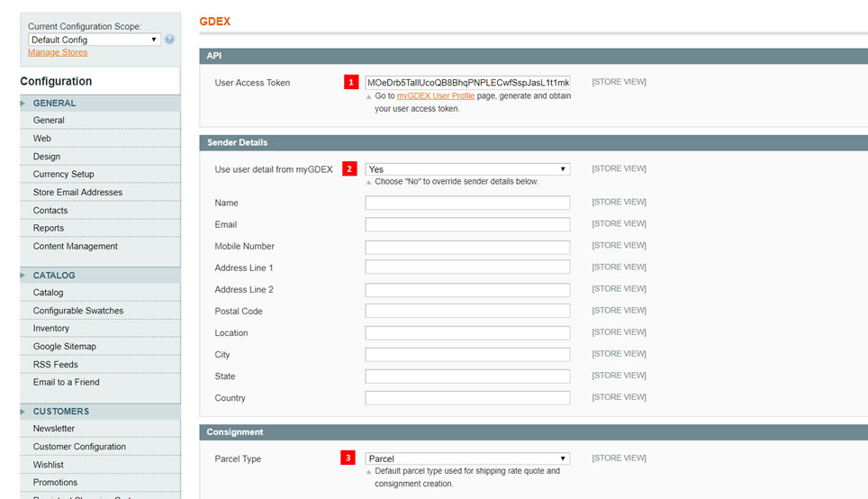Collapse the CUSTOMERS section arrow
The image size is (868, 499).
tap(23, 412)
